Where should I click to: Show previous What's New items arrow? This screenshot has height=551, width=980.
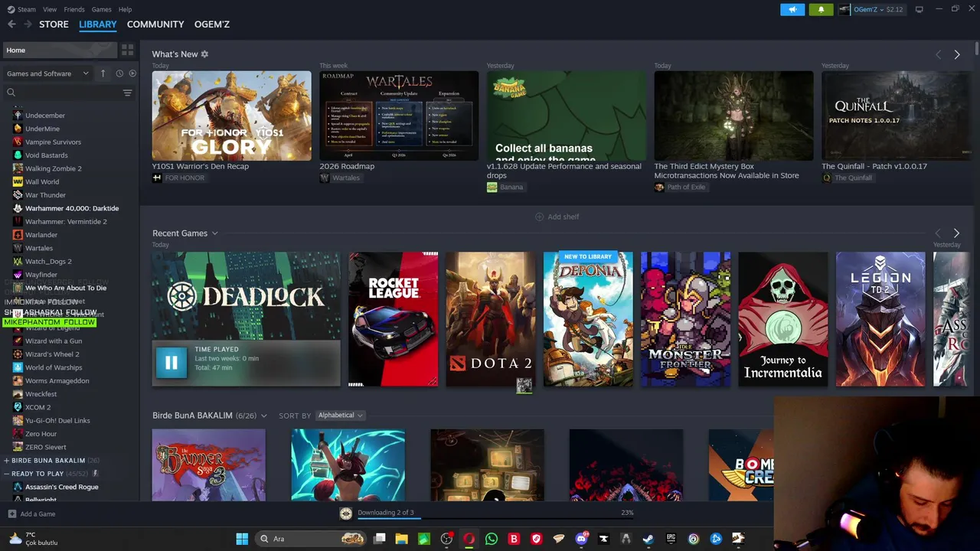coord(938,55)
